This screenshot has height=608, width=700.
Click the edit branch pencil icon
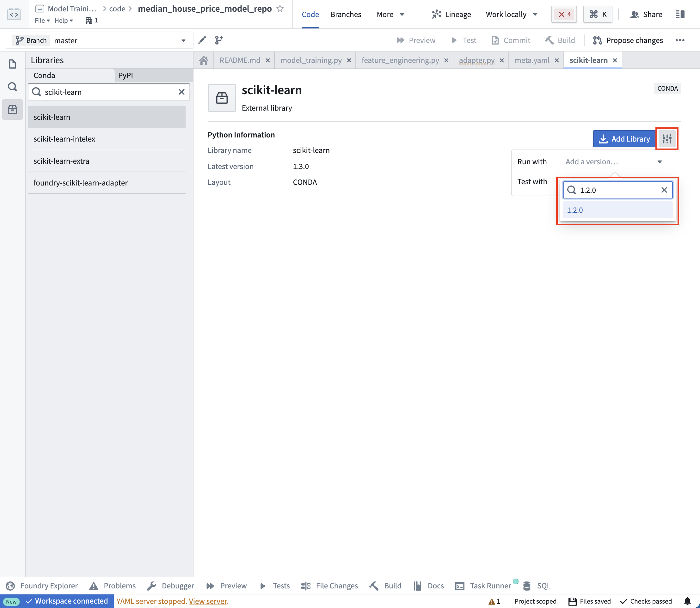point(202,40)
